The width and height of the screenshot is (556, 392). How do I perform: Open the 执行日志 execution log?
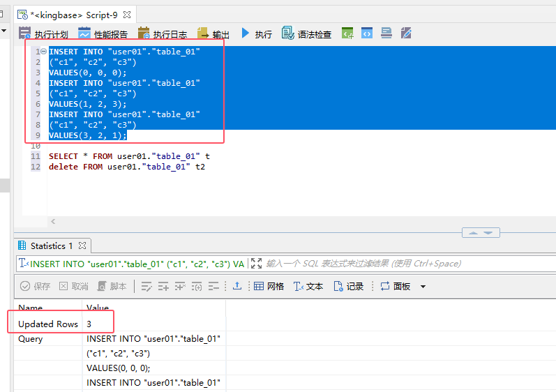point(163,33)
